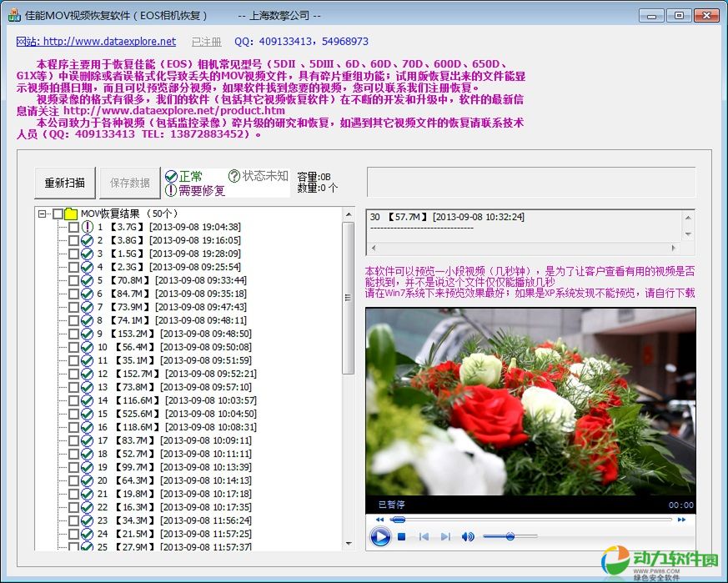Click the volume slider in the video player
728x583 pixels.
(510, 537)
